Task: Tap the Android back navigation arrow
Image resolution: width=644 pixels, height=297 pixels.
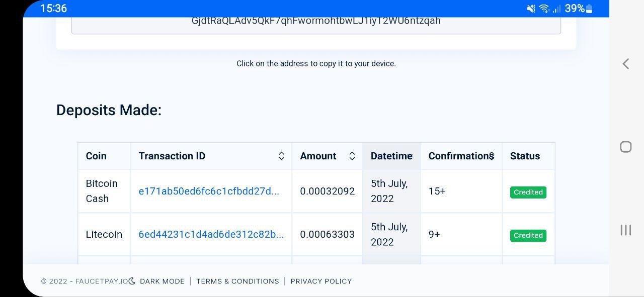Action: [x=626, y=64]
